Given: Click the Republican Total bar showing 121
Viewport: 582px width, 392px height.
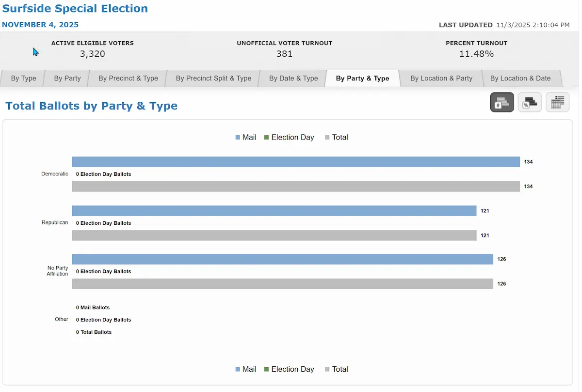Looking at the screenshot, I should click(274, 235).
